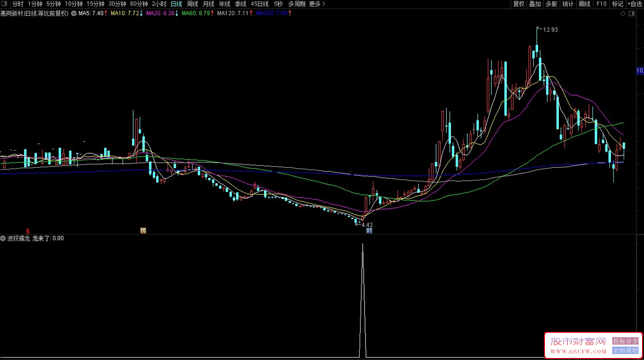Click the diamond icon above chart

click(623, 14)
